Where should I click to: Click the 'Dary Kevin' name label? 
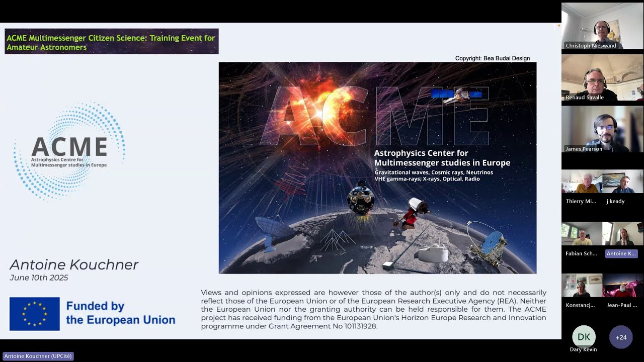584,349
